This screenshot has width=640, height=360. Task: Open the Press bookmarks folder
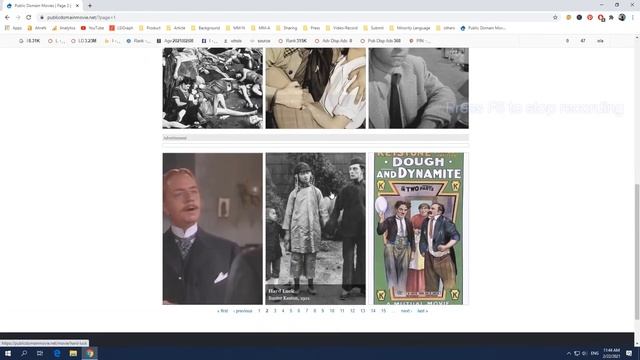(x=311, y=28)
